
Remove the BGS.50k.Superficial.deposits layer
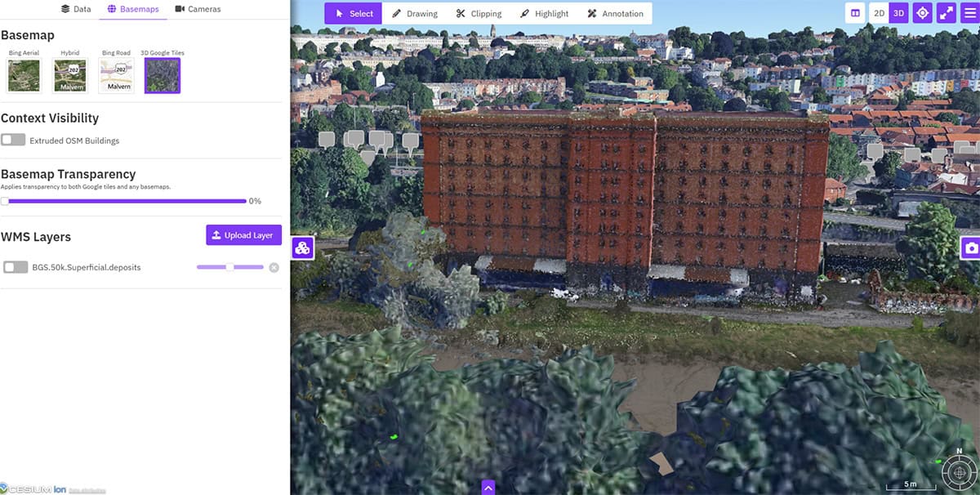[x=274, y=267]
